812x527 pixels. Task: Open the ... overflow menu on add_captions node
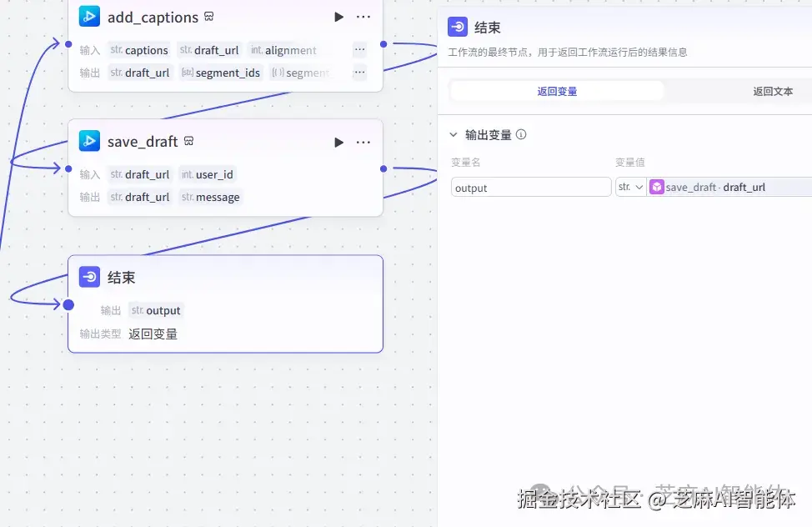tap(363, 16)
